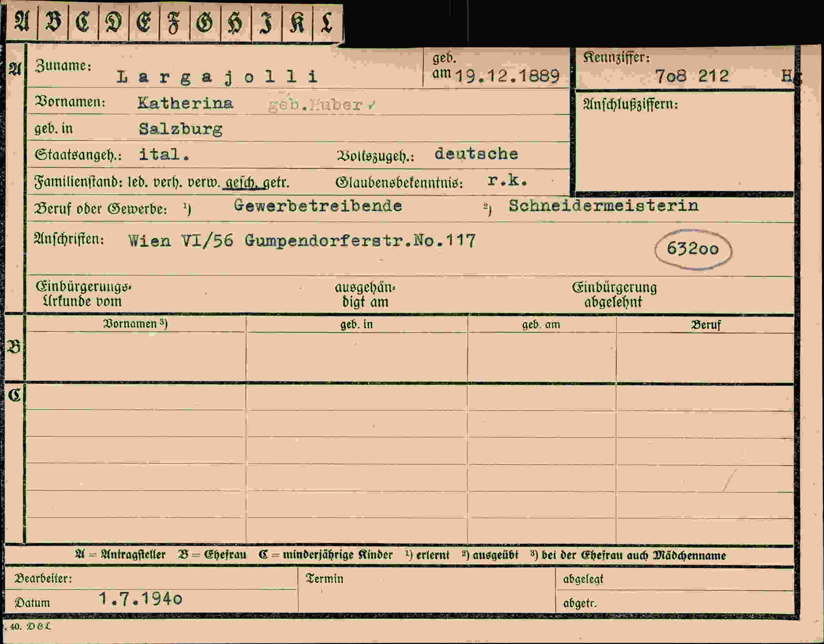Click the 'Bearbeiter:' label

click(x=43, y=578)
